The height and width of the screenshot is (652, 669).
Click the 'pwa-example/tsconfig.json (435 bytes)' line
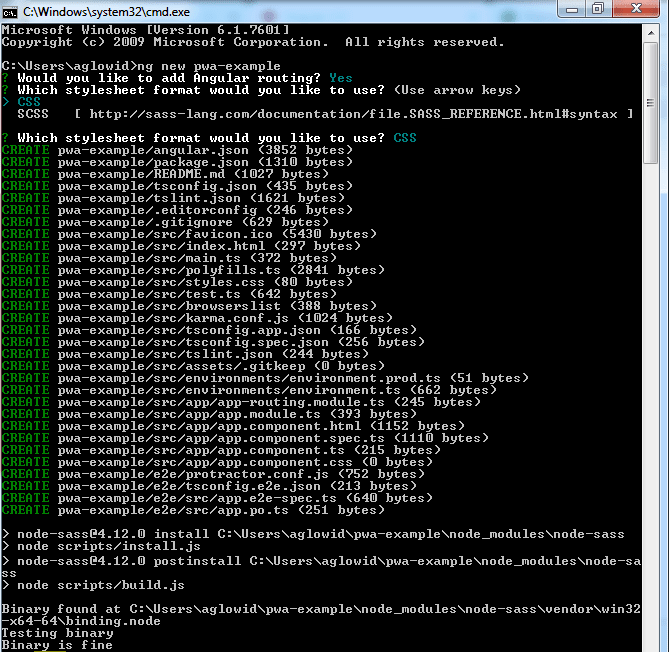coord(177,186)
